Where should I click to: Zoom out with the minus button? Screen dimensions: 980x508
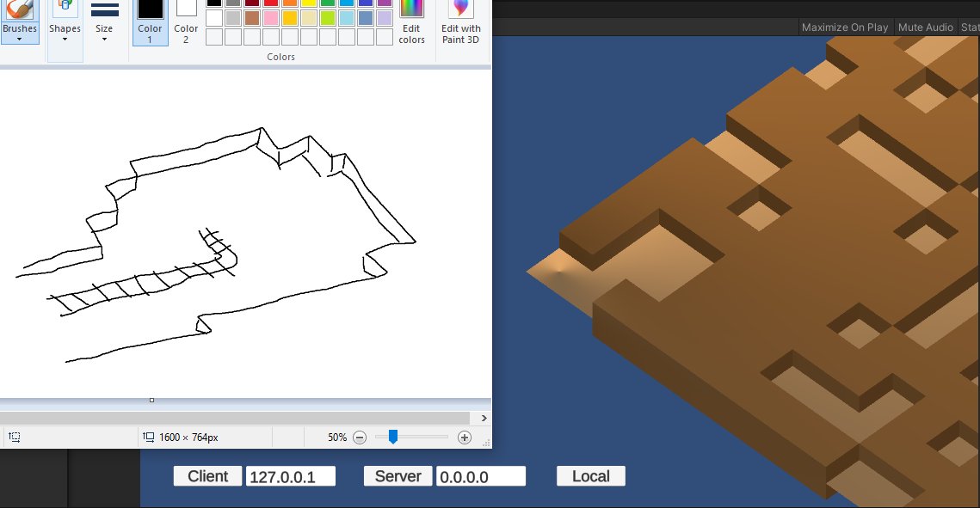point(360,438)
